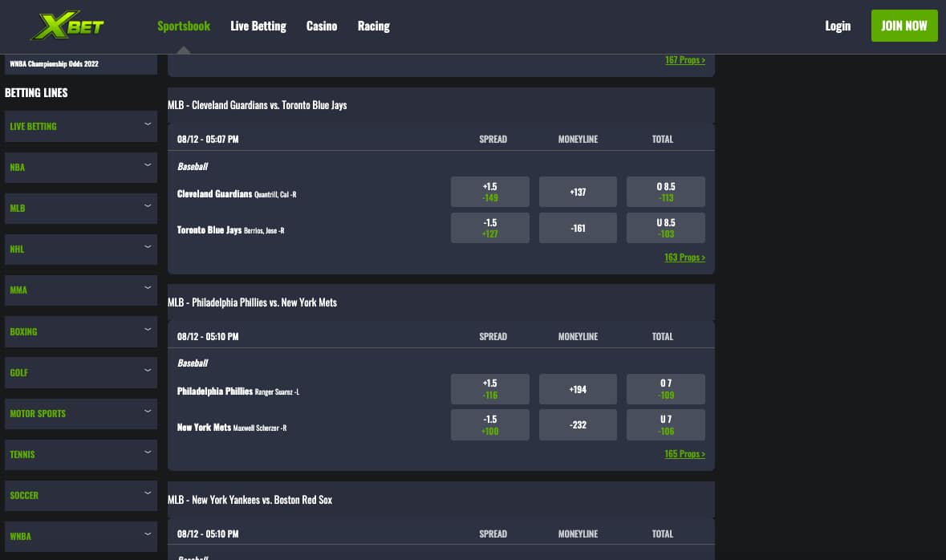Go to the Racing section
Screen dimensions: 946x560
point(373,26)
